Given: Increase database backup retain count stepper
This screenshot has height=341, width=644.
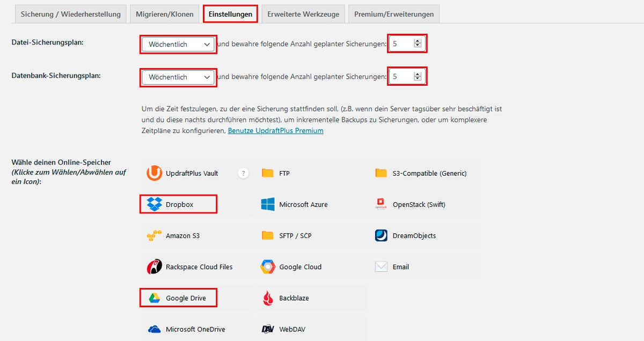Looking at the screenshot, I should (418, 74).
